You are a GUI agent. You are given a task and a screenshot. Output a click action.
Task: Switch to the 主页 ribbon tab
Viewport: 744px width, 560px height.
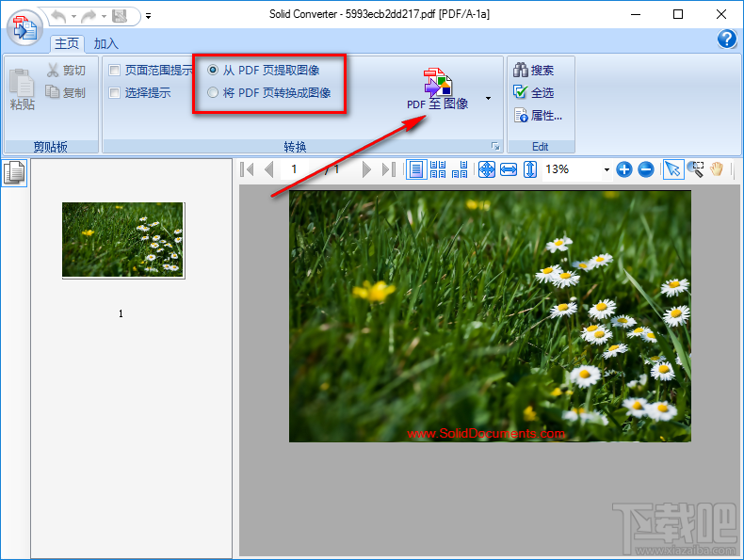coord(67,43)
